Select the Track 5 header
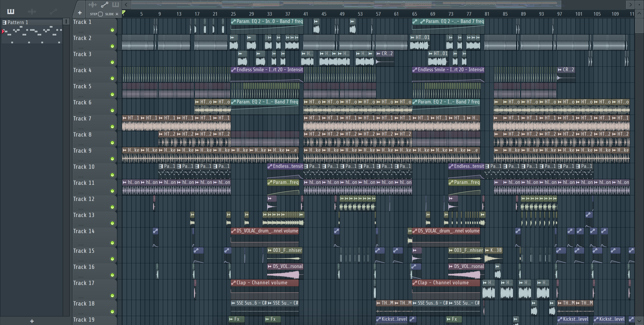This screenshot has width=644, height=325. pos(95,91)
